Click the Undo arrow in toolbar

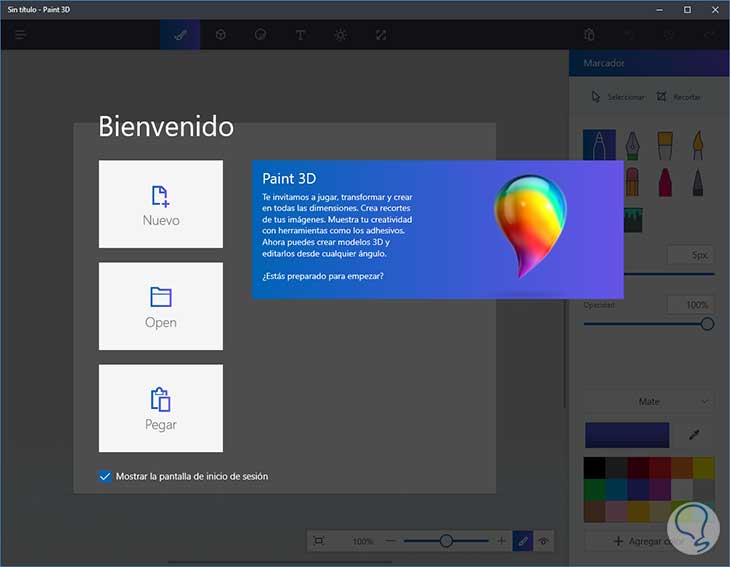tap(629, 35)
